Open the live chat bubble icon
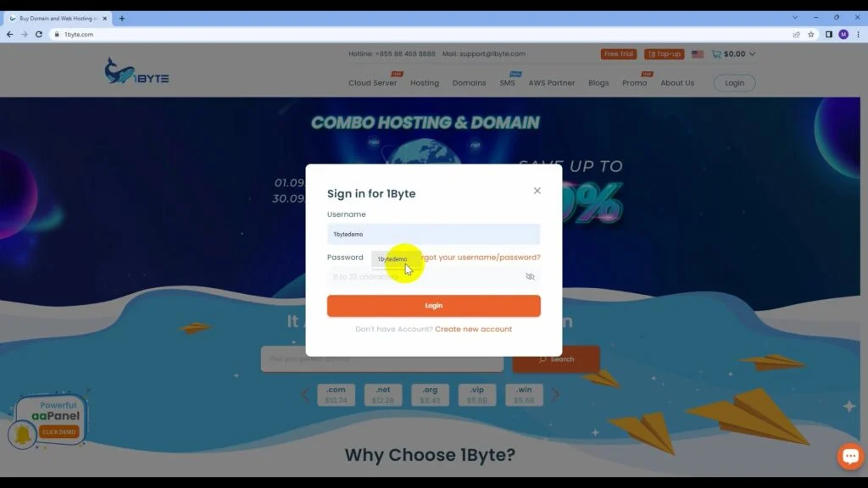The image size is (868, 488). (x=850, y=456)
